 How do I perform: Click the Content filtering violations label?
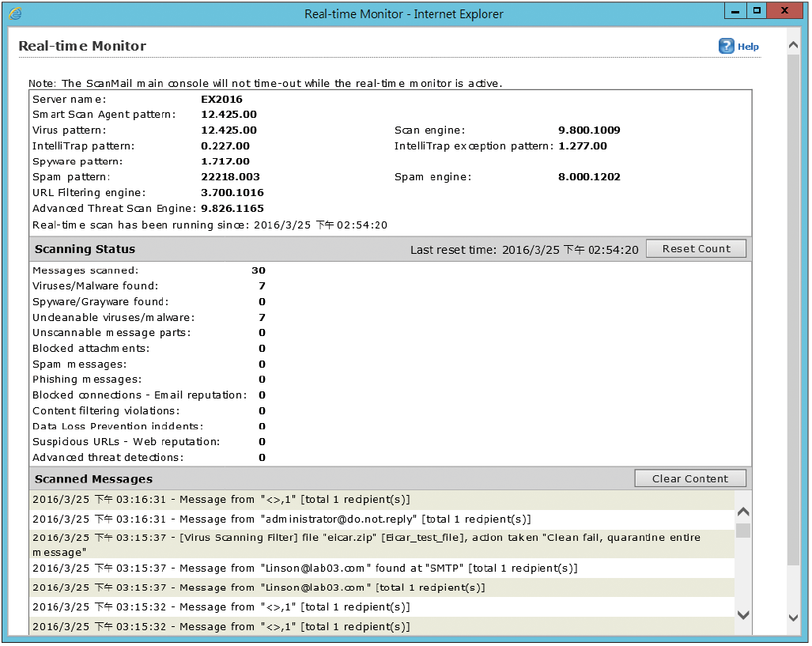tap(106, 411)
